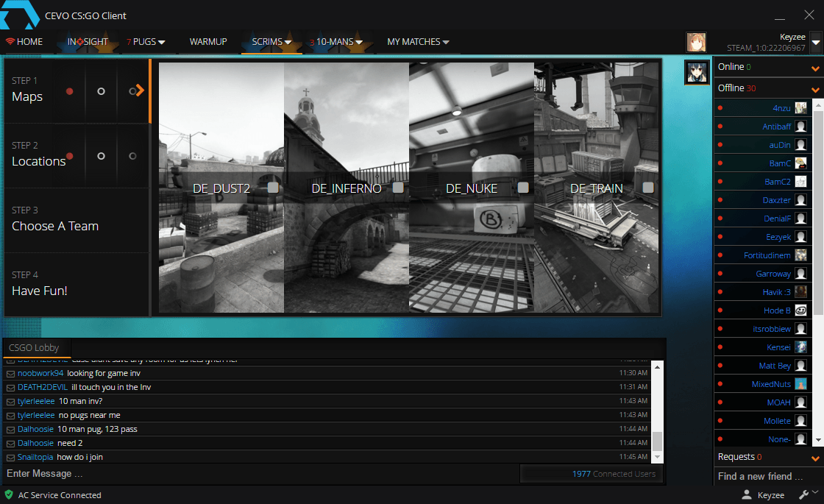
Task: Open settings via the wrench icon
Action: [x=803, y=494]
